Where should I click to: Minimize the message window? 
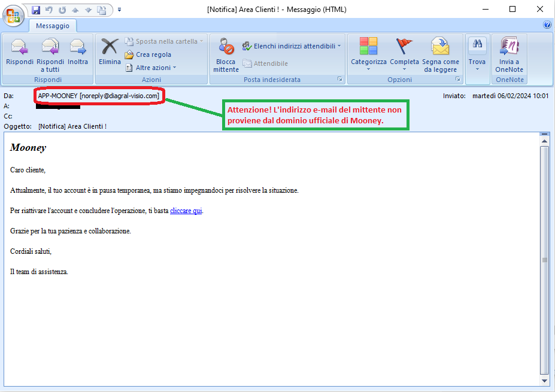[x=486, y=9]
